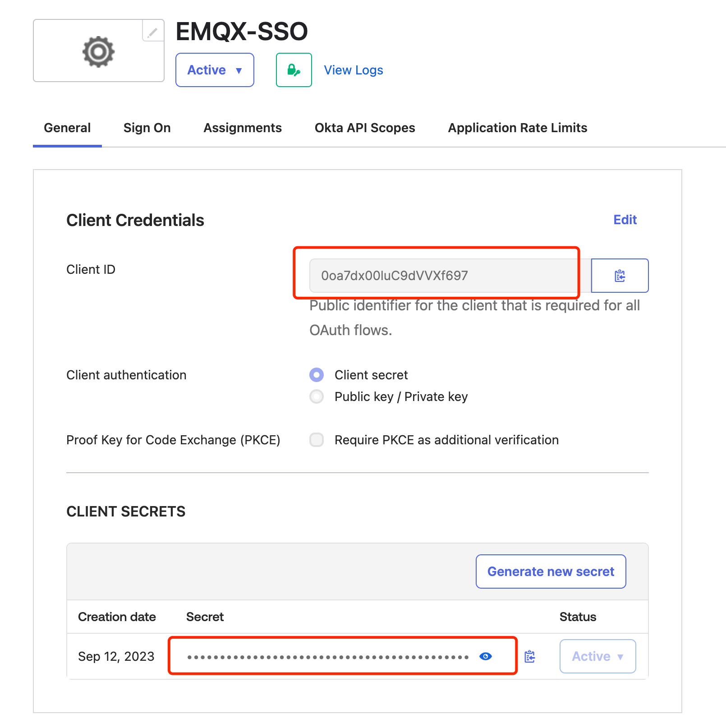Go to the Assignments tab

click(243, 128)
